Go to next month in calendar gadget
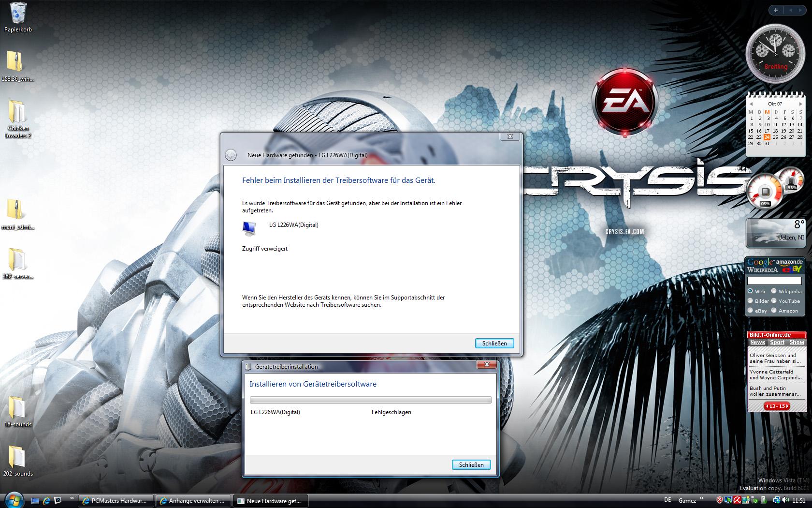This screenshot has height=508, width=812. tap(800, 104)
